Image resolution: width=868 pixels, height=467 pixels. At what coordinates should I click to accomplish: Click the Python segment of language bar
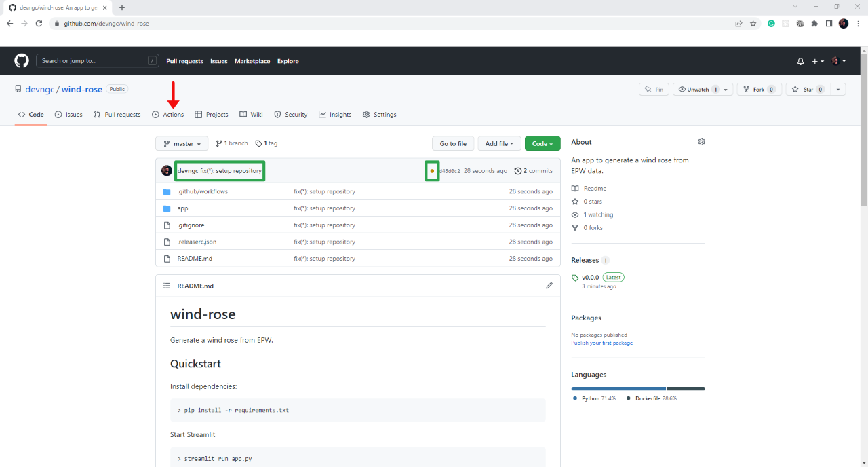pos(618,388)
